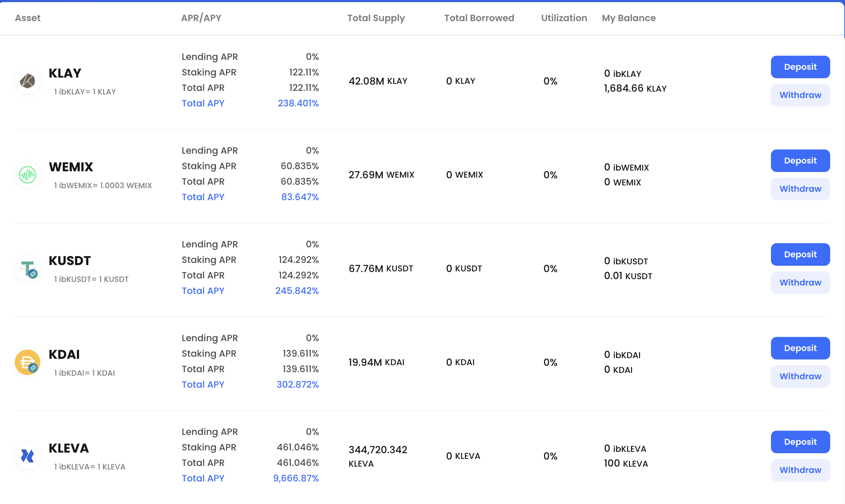Screen dimensions: 845x504
Task: Deposit into the KUSDT pool
Action: 800,254
